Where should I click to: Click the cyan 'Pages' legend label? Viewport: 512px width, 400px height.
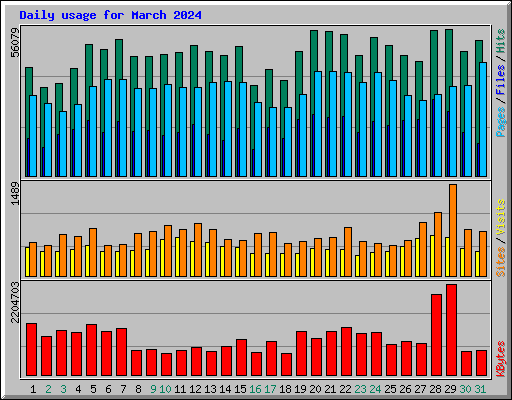(x=501, y=121)
